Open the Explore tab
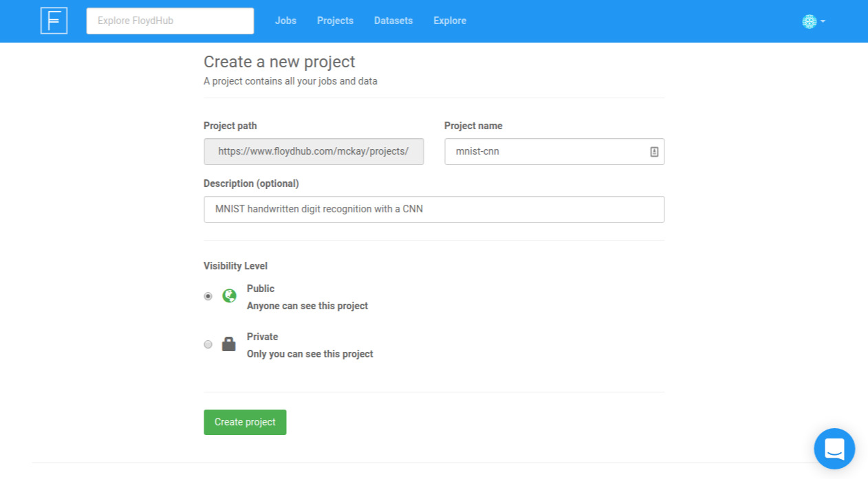This screenshot has width=868, height=479. pos(449,21)
